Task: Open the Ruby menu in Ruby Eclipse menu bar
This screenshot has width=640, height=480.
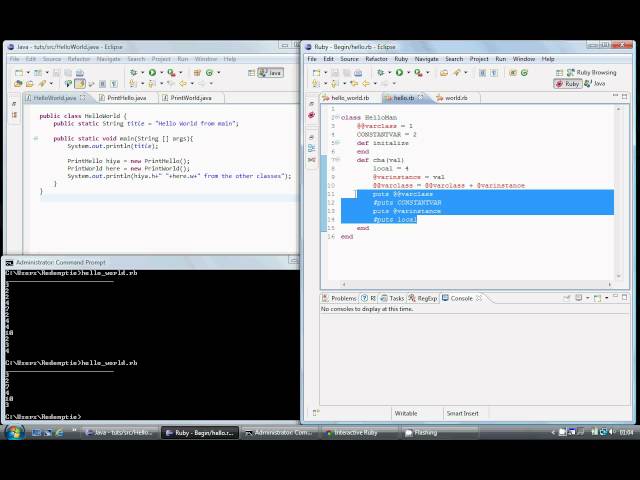Action: tap(401, 59)
